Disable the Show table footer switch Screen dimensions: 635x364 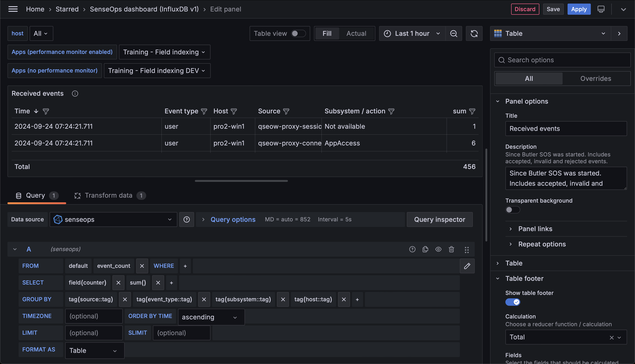(512, 302)
